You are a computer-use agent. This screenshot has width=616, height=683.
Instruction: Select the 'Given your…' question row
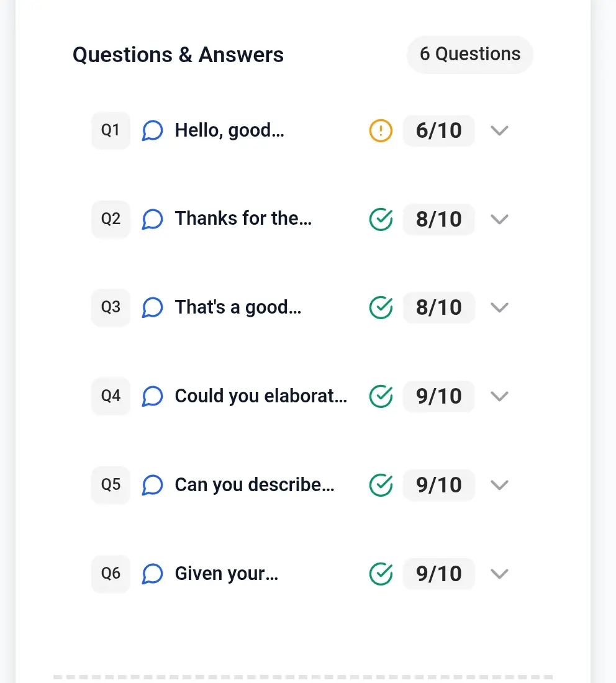pyautogui.click(x=227, y=574)
